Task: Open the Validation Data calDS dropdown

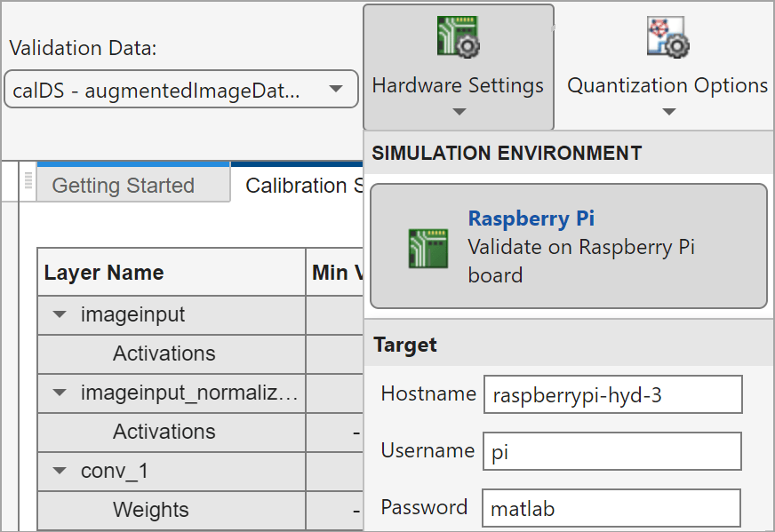Action: tap(181, 89)
